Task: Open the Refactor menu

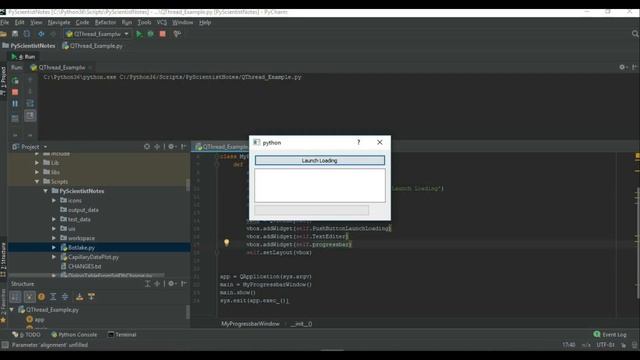Action: click(105, 22)
